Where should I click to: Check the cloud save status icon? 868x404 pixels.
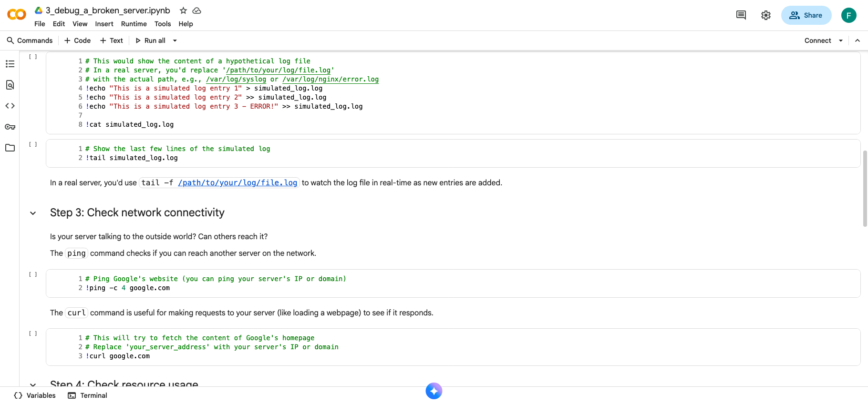click(x=196, y=10)
